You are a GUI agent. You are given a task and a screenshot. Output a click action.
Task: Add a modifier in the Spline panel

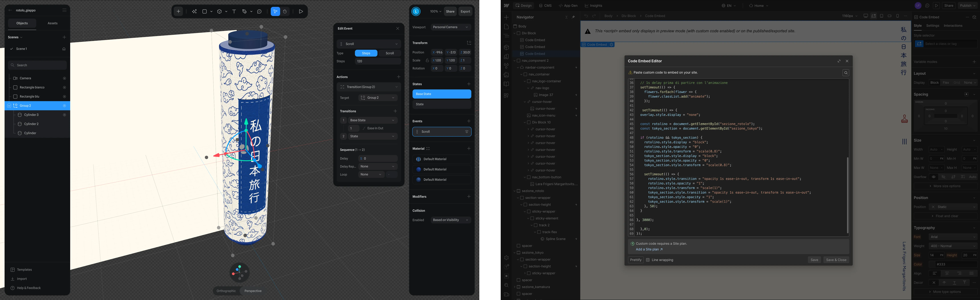pyautogui.click(x=469, y=197)
